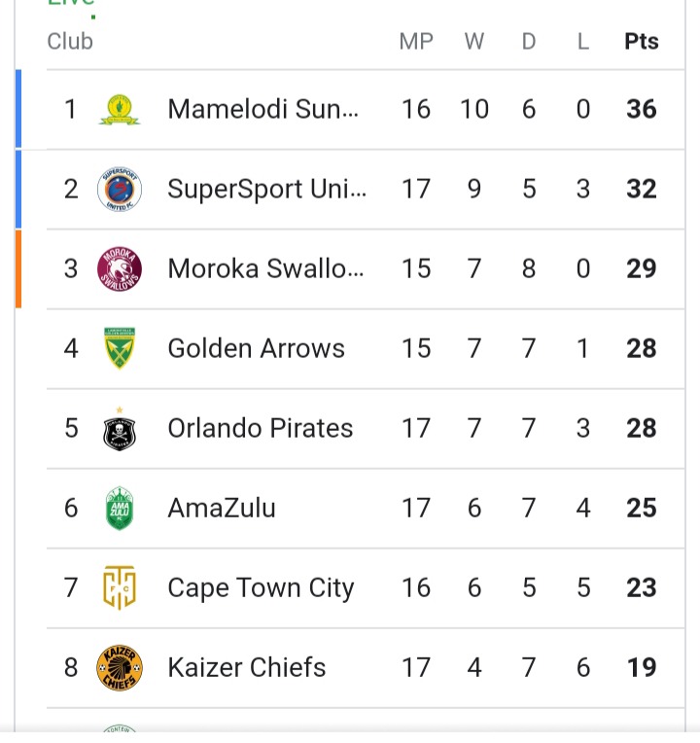Click the AmaZulu green crest
Image resolution: width=700 pixels, height=743 pixels.
tap(120, 508)
